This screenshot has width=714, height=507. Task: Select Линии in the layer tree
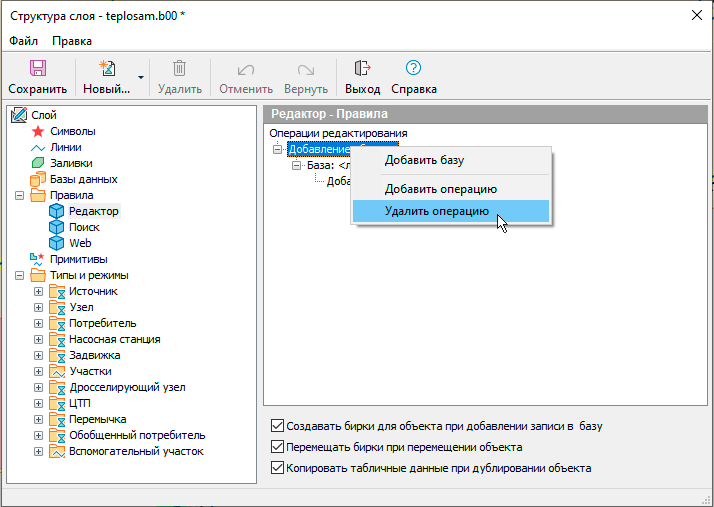(x=65, y=147)
